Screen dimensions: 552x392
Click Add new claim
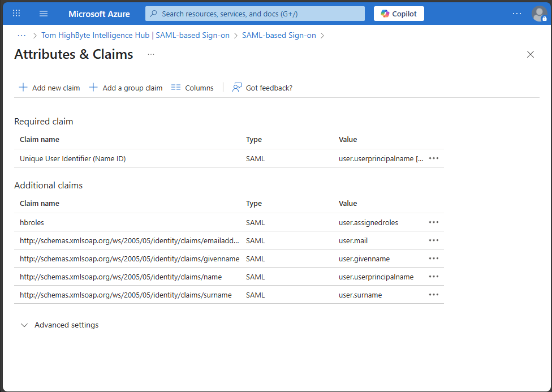click(x=50, y=88)
